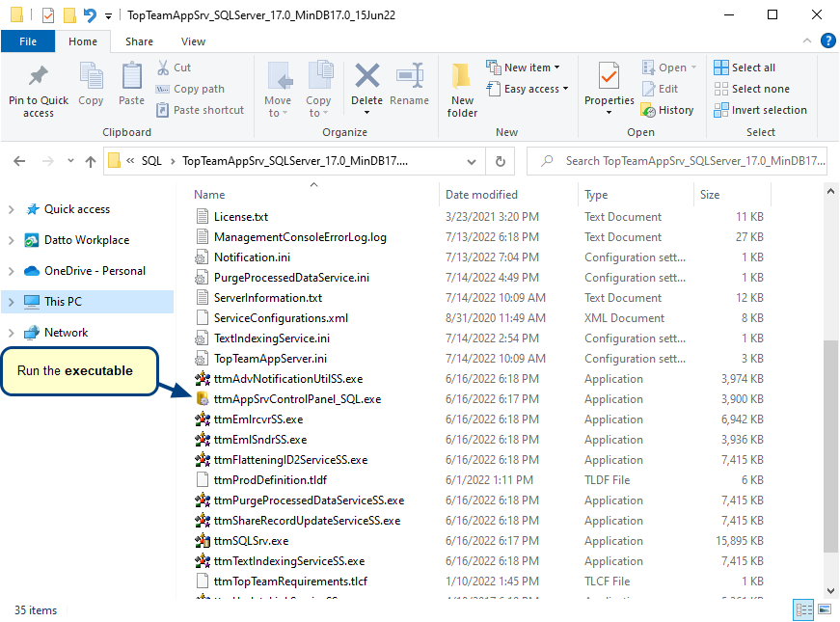The image size is (840, 622).
Task: Refresh the folder view
Action: coord(501,161)
